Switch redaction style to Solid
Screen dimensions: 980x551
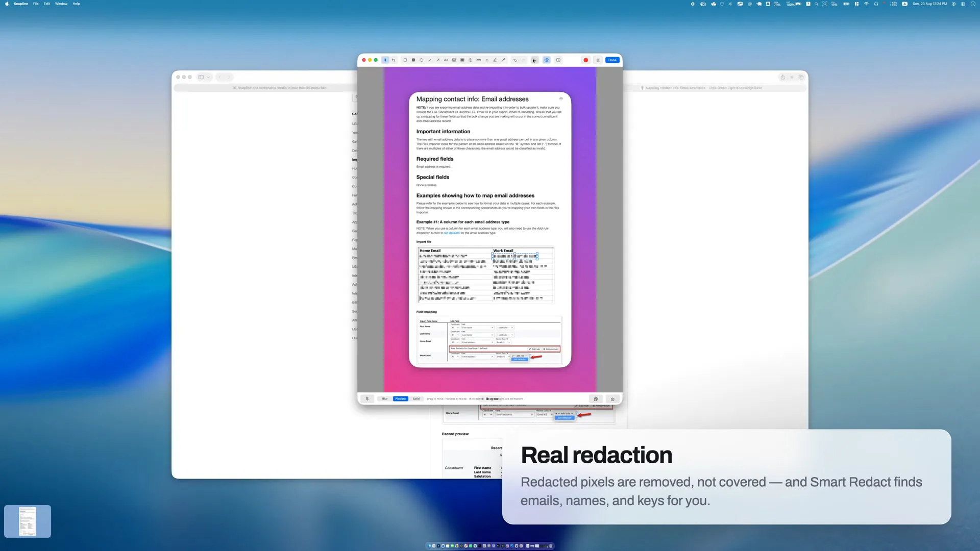point(416,399)
